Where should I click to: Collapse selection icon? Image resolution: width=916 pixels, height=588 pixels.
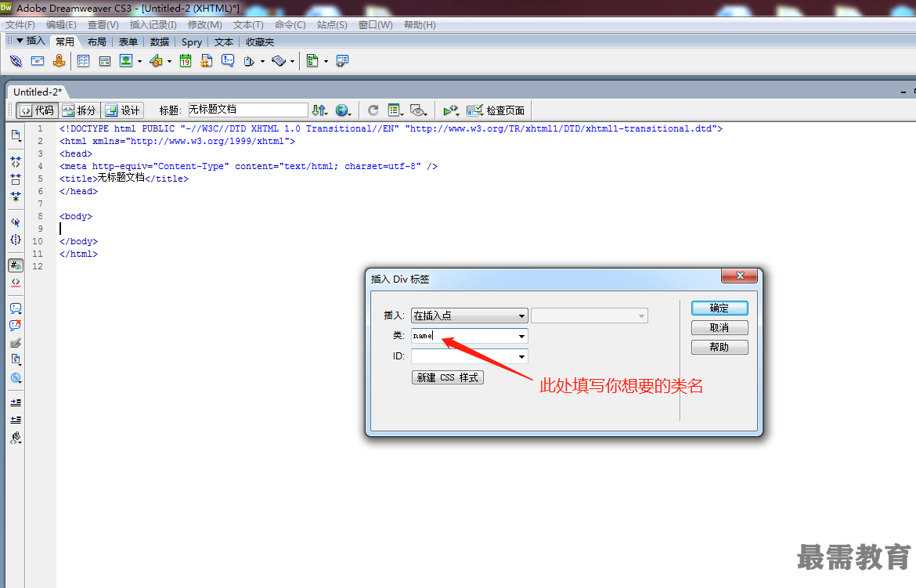pyautogui.click(x=16, y=179)
